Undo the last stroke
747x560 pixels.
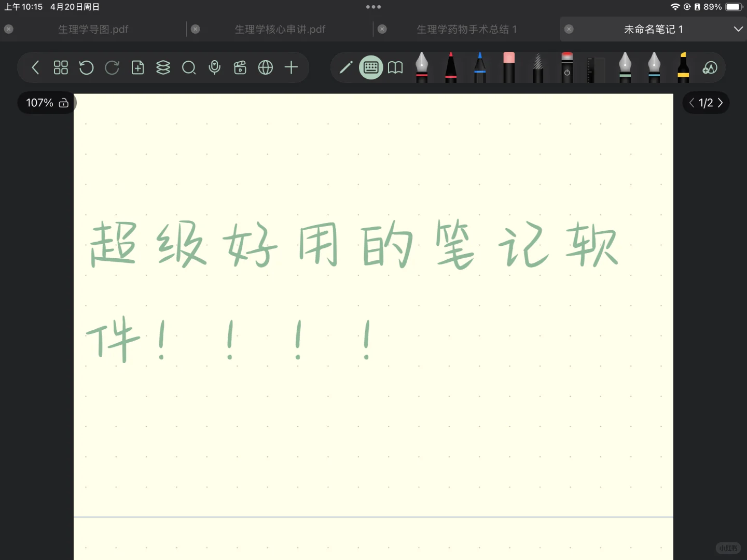point(86,67)
